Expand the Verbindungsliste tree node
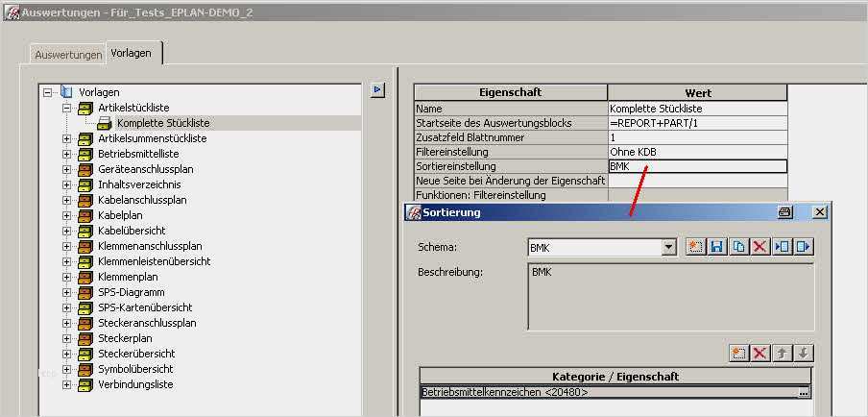 (67, 384)
